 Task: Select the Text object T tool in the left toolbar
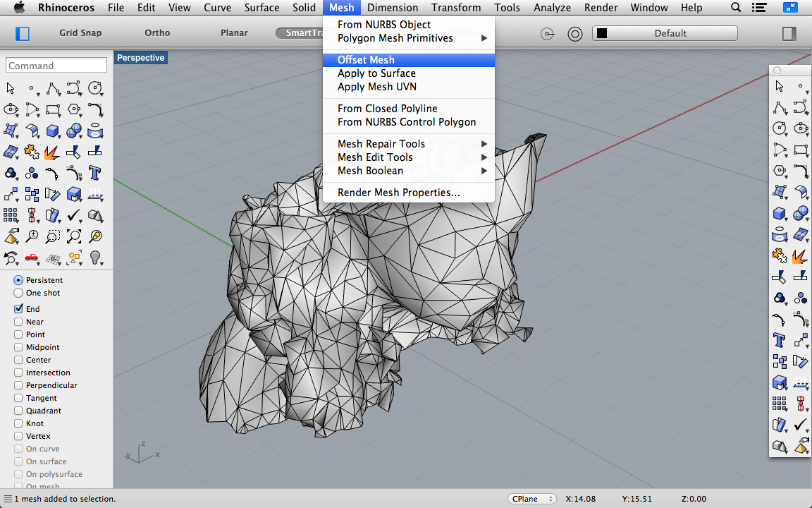pos(95,173)
